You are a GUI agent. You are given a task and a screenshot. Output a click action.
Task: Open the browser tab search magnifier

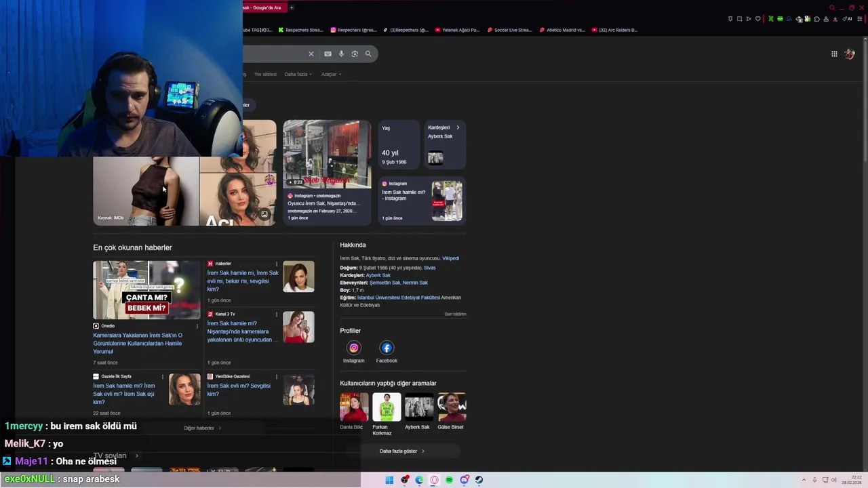click(832, 7)
